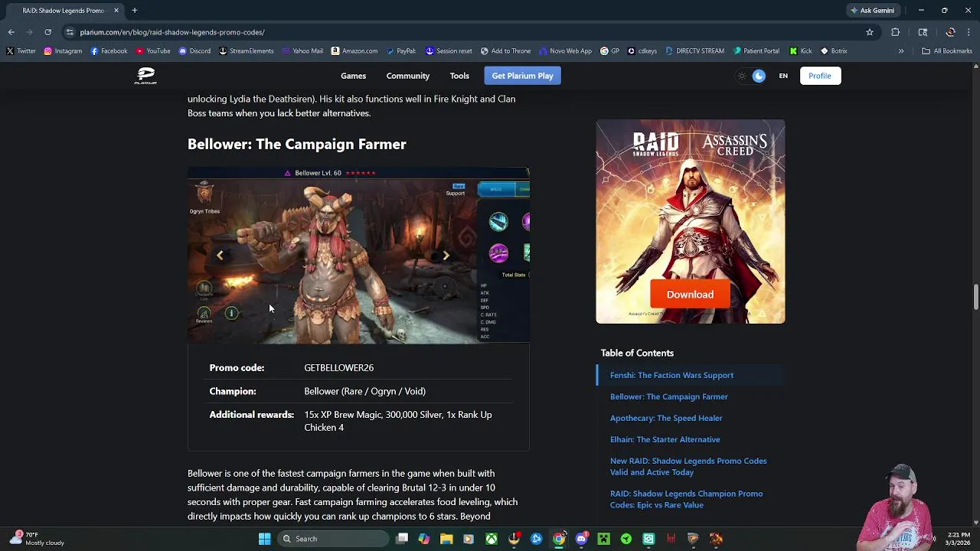Open the YouTube bookmark
This screenshot has height=551, width=980.
point(152,51)
